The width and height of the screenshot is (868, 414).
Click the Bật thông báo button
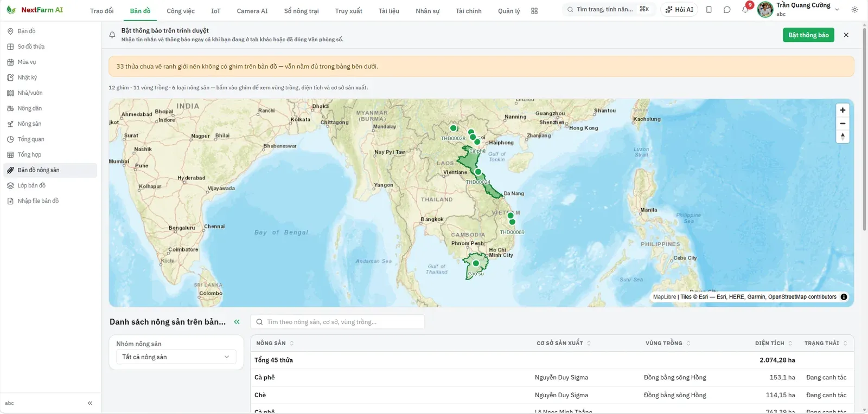(808, 35)
